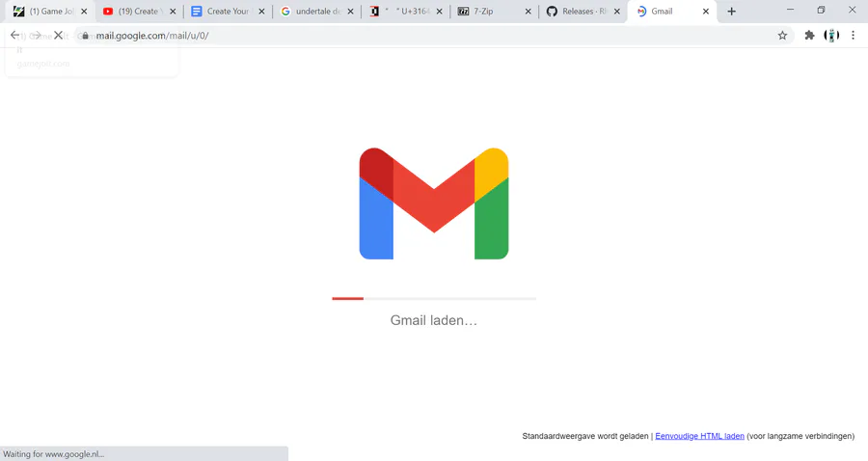Open the Extensions puzzle icon
The height and width of the screenshot is (461, 868).
point(809,36)
